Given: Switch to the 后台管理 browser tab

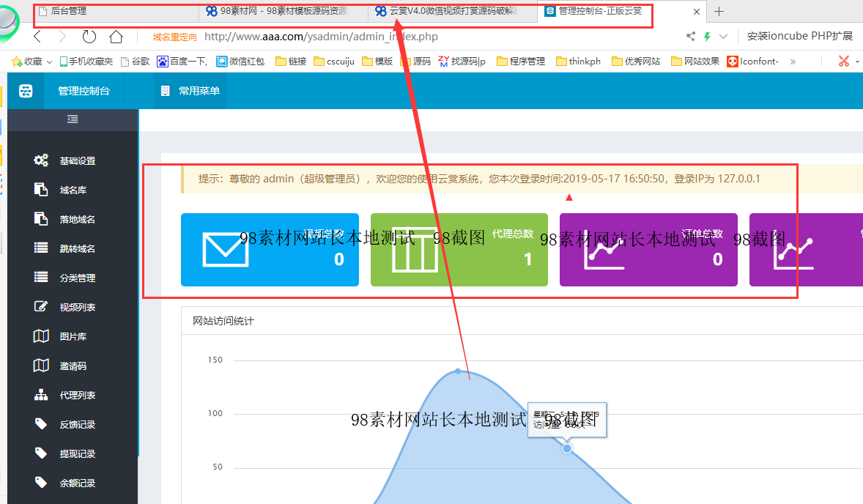Looking at the screenshot, I should point(114,11).
